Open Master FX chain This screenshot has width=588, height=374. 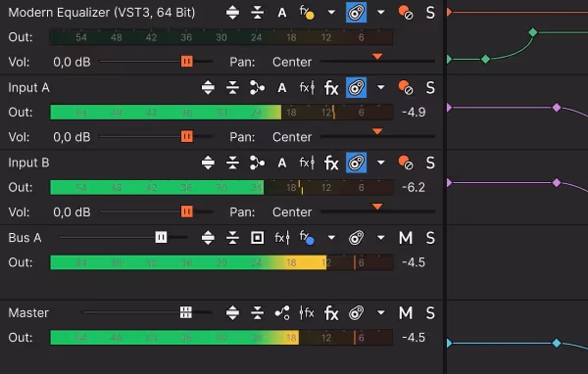331,313
